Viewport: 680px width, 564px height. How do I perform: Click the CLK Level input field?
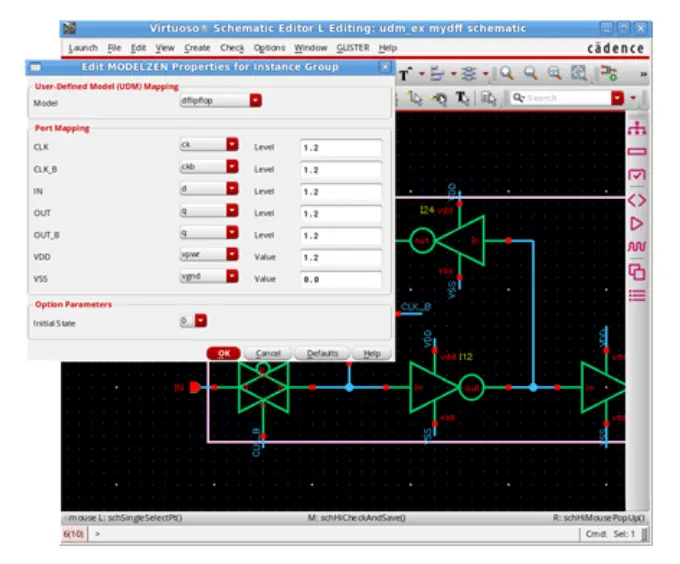pyautogui.click(x=341, y=148)
